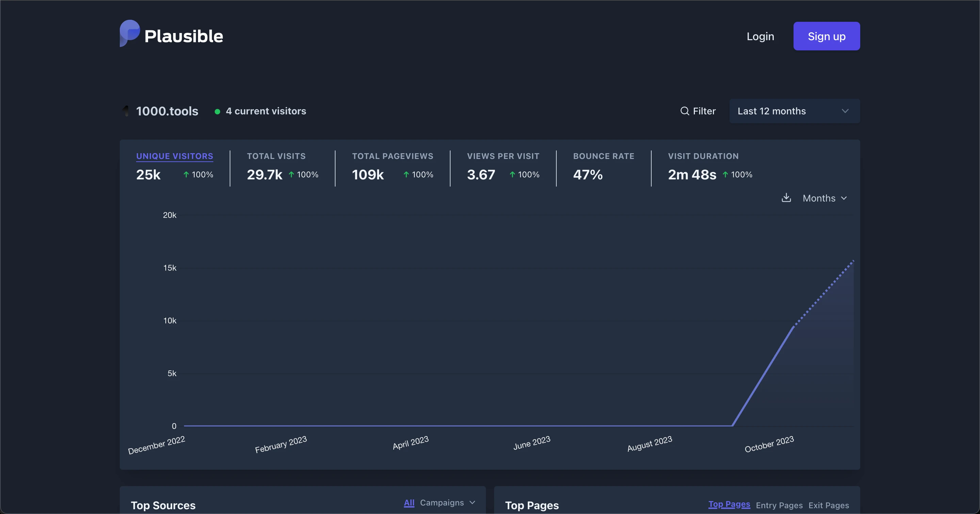
Task: Open the Last 12 months date range dropdown
Action: pyautogui.click(x=794, y=111)
